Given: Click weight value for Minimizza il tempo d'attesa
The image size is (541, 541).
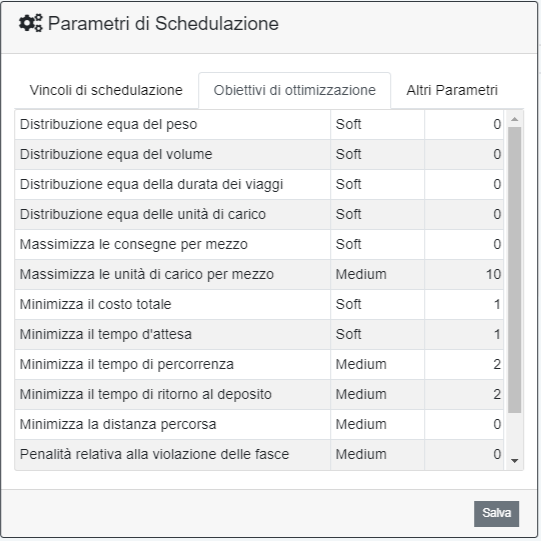Looking at the screenshot, I should coord(464,335).
